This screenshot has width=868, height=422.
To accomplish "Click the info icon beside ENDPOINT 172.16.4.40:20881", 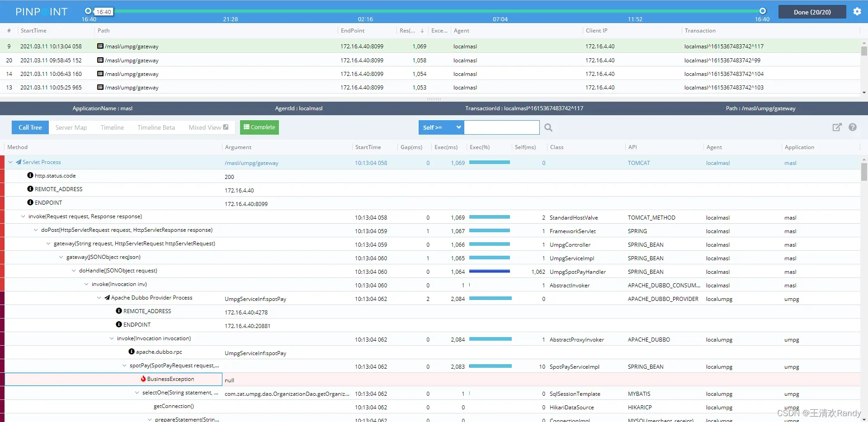I will [119, 324].
